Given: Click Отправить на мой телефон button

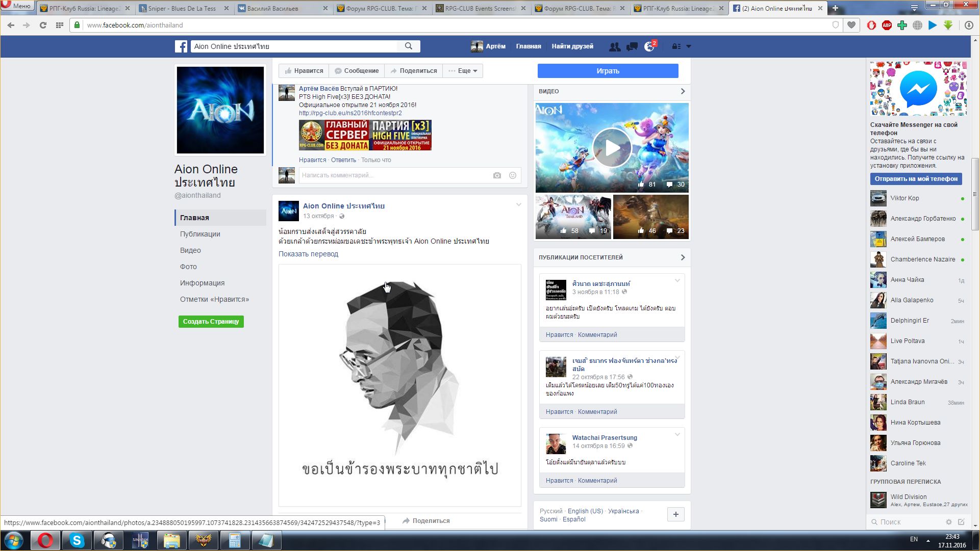Looking at the screenshot, I should [916, 179].
